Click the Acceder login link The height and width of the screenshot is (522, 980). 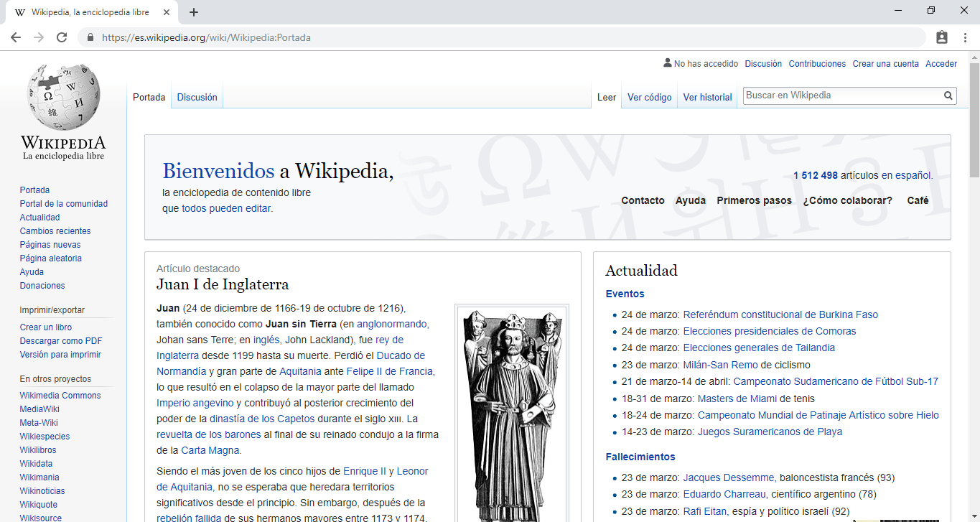pos(941,64)
